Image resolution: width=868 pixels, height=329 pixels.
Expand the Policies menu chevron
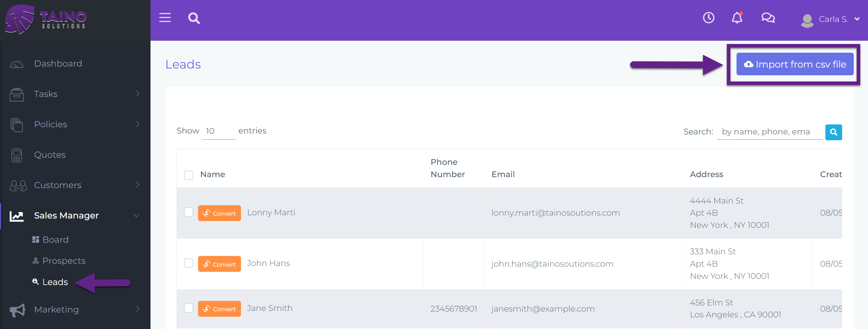(138, 124)
